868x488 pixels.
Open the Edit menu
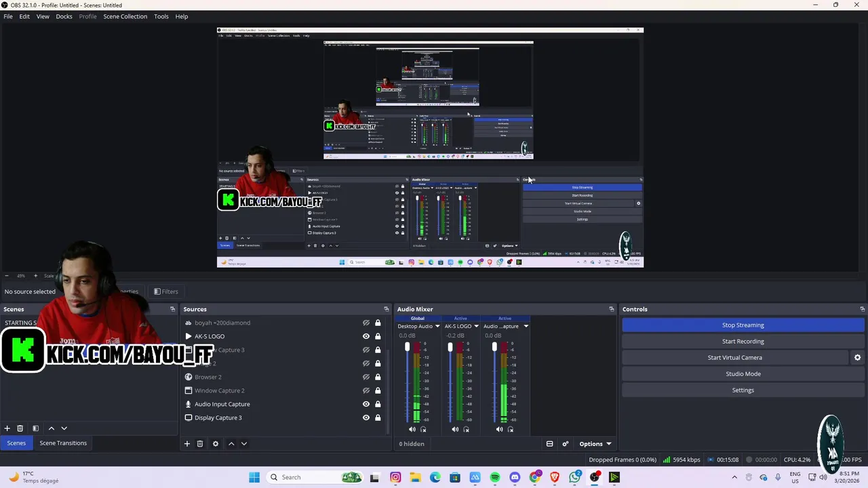click(x=24, y=16)
